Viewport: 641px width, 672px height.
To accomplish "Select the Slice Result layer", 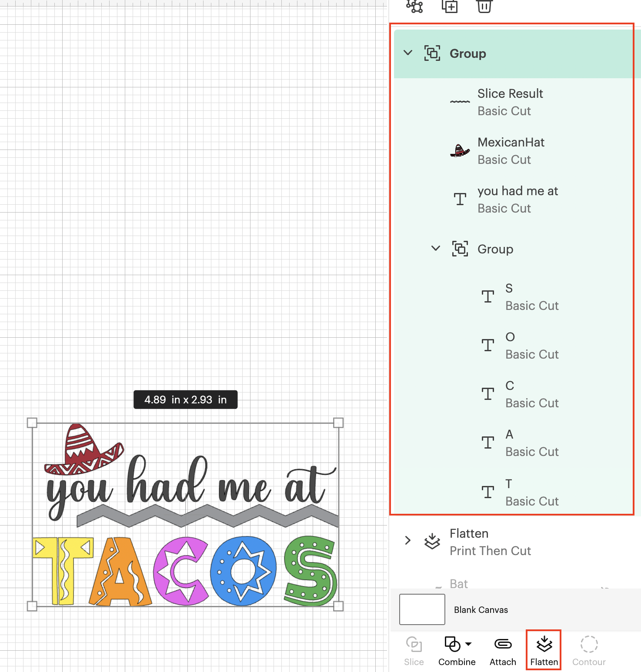I will click(x=510, y=102).
